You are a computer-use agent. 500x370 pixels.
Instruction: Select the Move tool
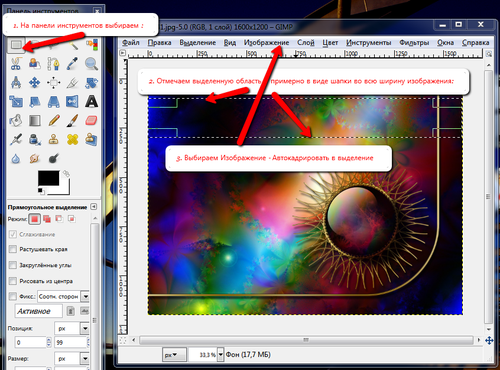click(34, 82)
